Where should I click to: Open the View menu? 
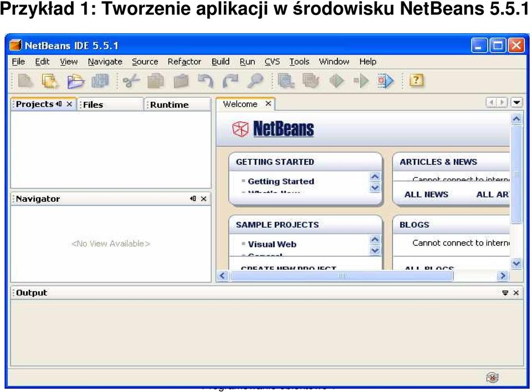click(69, 61)
